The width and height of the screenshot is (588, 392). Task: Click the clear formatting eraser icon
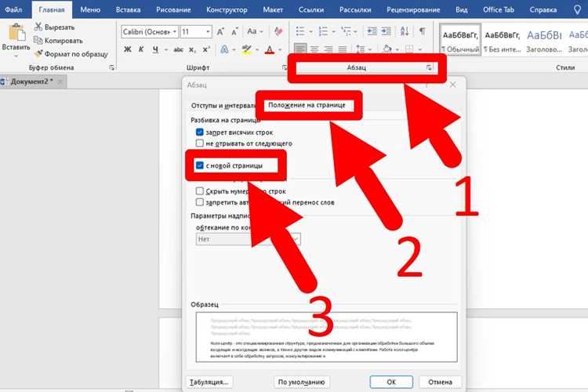pyautogui.click(x=278, y=31)
